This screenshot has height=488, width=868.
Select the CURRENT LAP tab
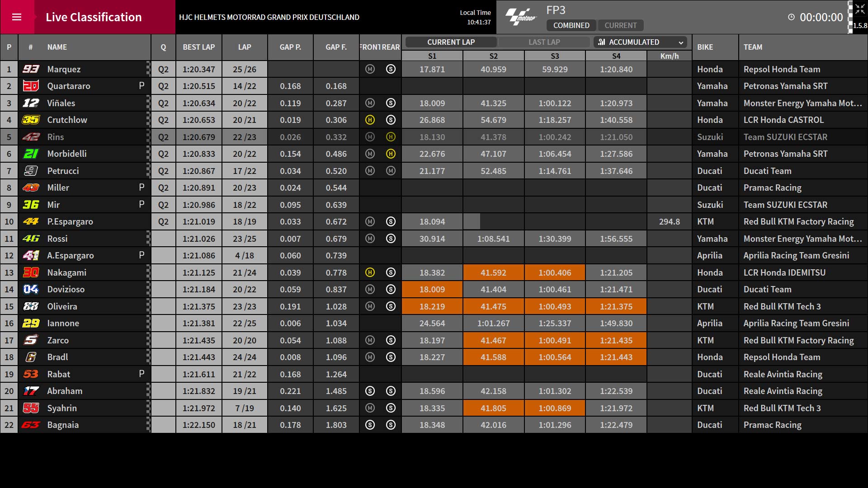pos(451,42)
